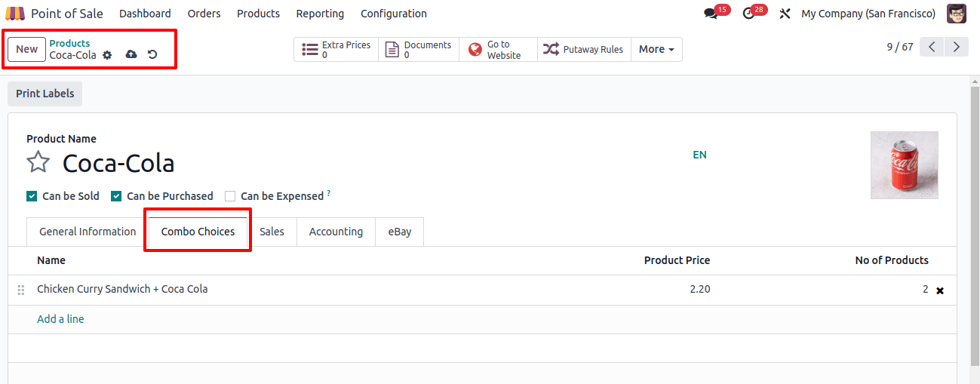
Task: Open Extra Prices smart button
Action: [x=336, y=50]
